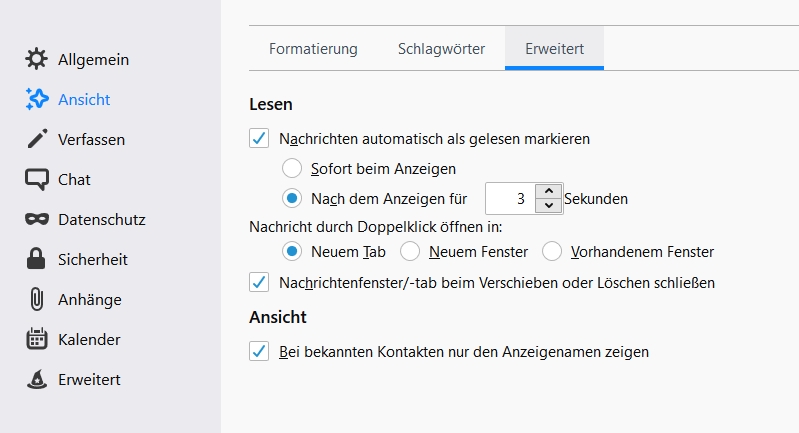Open Chat via speech bubble icon
This screenshot has height=433, width=799.
coord(37,180)
